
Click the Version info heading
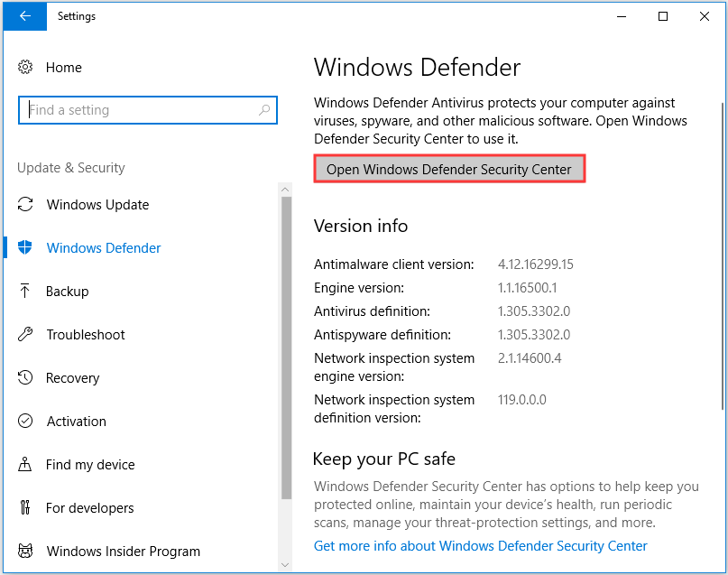pyautogui.click(x=361, y=226)
